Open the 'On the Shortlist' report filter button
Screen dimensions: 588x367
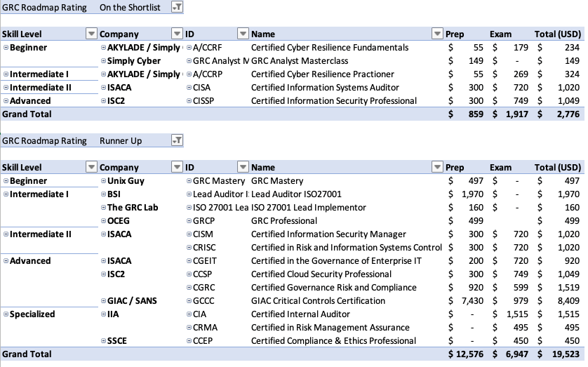pyautogui.click(x=177, y=7)
